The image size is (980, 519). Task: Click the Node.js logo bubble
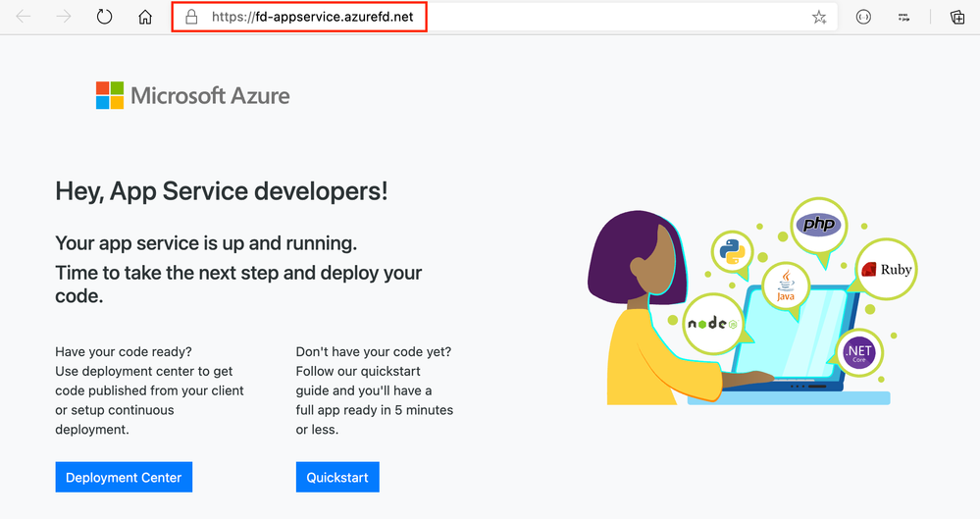click(x=713, y=324)
